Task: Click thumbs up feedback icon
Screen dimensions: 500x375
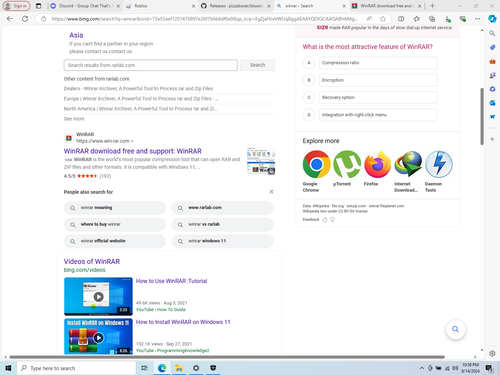Action: click(x=325, y=220)
